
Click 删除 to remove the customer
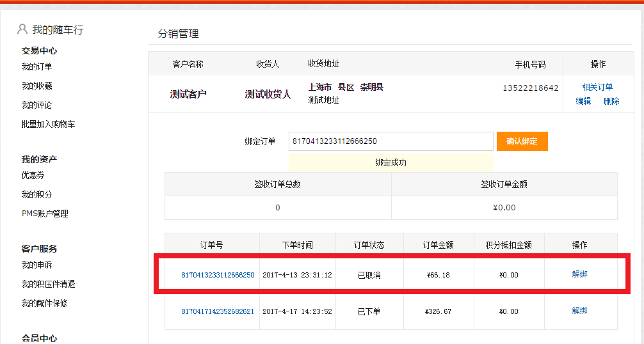(x=611, y=101)
